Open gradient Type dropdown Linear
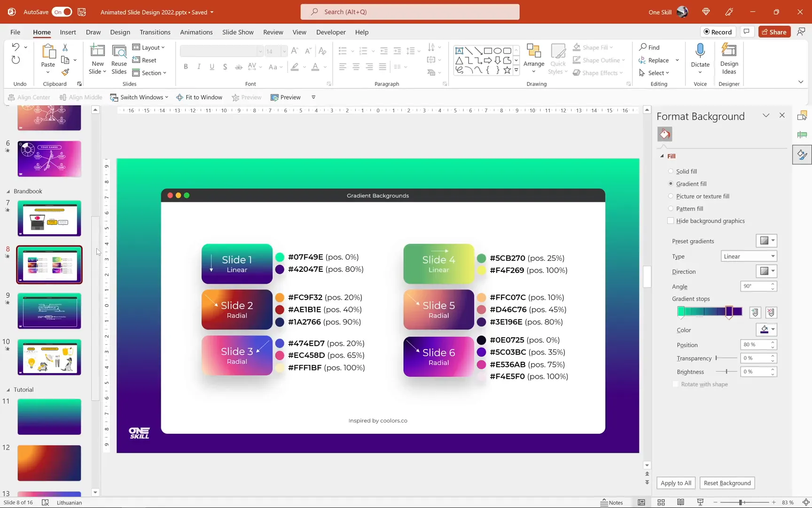The width and height of the screenshot is (812, 508). point(749,256)
